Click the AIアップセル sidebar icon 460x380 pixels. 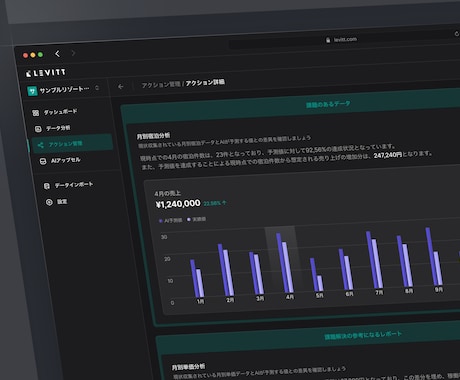pos(43,161)
